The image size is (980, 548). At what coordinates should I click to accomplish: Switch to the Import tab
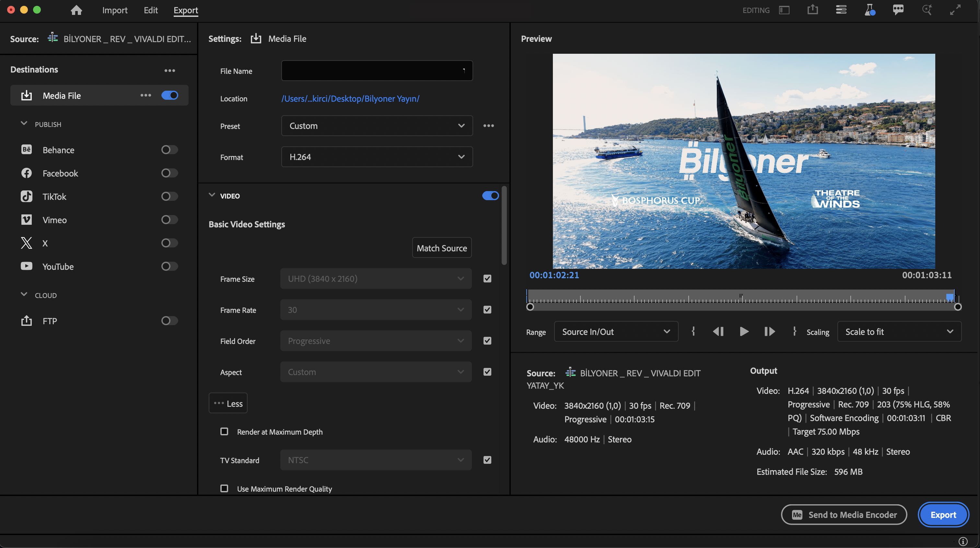[114, 10]
